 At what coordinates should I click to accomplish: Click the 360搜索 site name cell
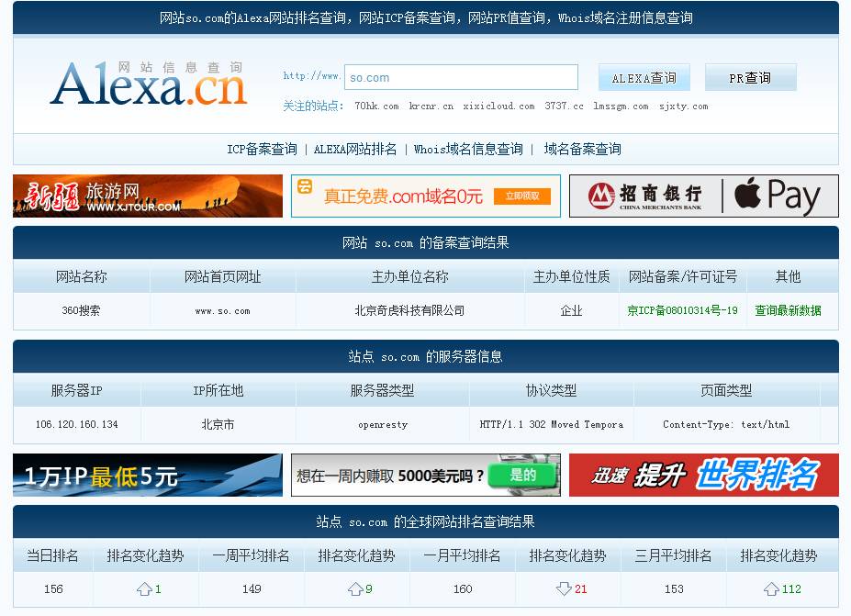(x=81, y=311)
